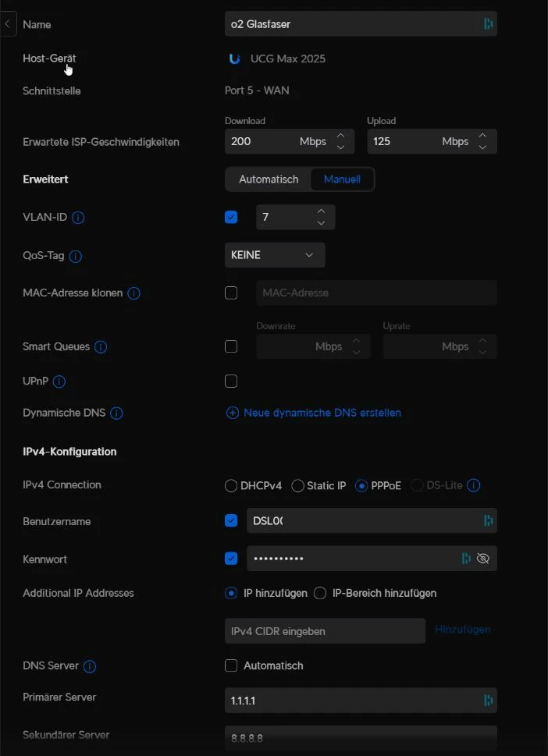Switch to Automatisch mode
Screen dimensions: 548x756
tap(269, 179)
